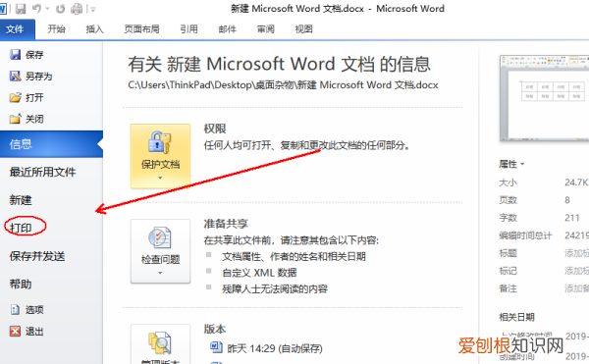
Task: Click 帮助 in the left menu
Action: tap(21, 285)
